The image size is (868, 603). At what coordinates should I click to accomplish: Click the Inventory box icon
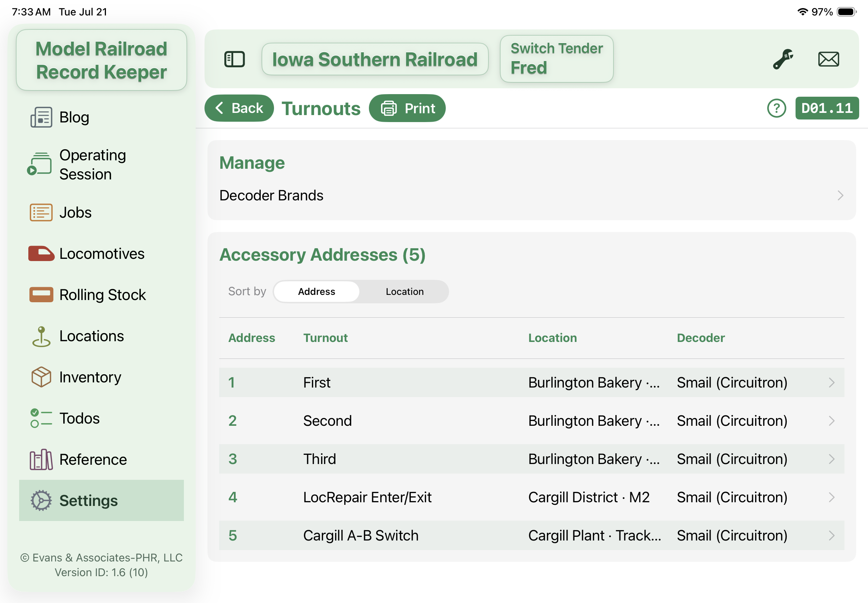pyautogui.click(x=41, y=377)
